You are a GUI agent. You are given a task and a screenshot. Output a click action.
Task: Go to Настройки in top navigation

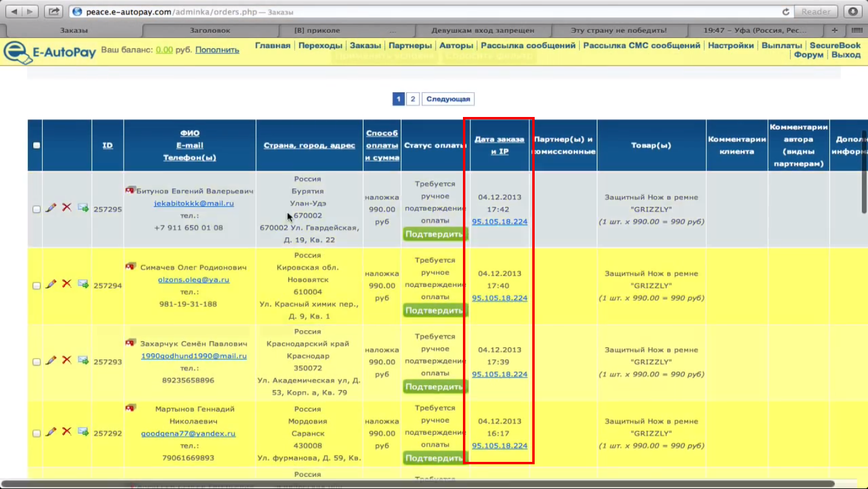pyautogui.click(x=731, y=45)
